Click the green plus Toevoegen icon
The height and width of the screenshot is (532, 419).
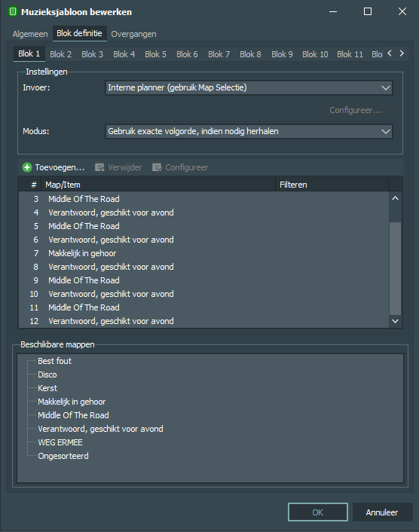[x=27, y=167]
